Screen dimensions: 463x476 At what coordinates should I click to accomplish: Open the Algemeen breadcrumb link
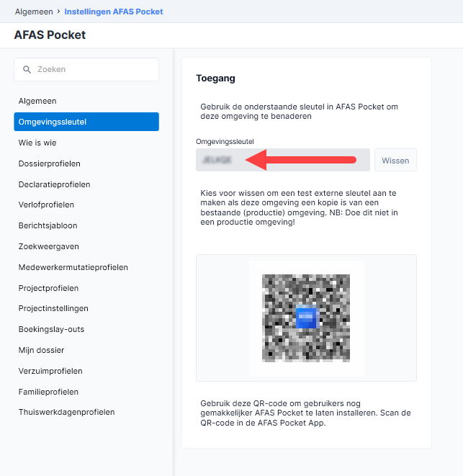click(34, 12)
